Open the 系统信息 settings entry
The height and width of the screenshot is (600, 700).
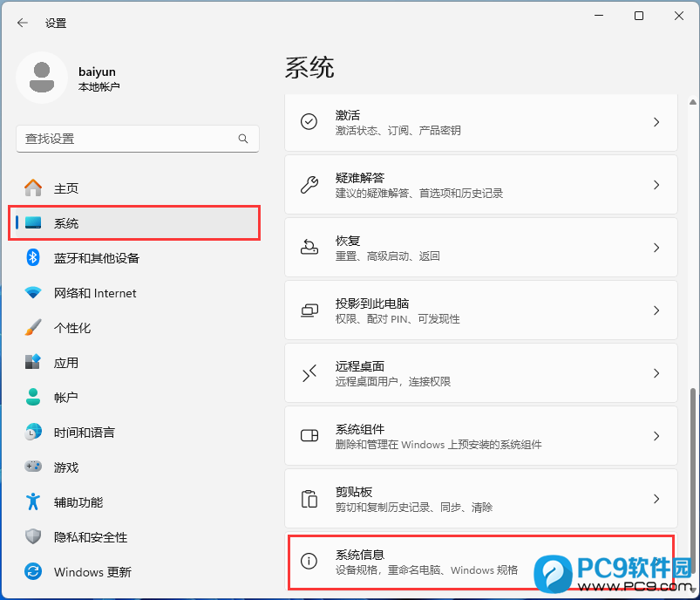click(x=481, y=562)
